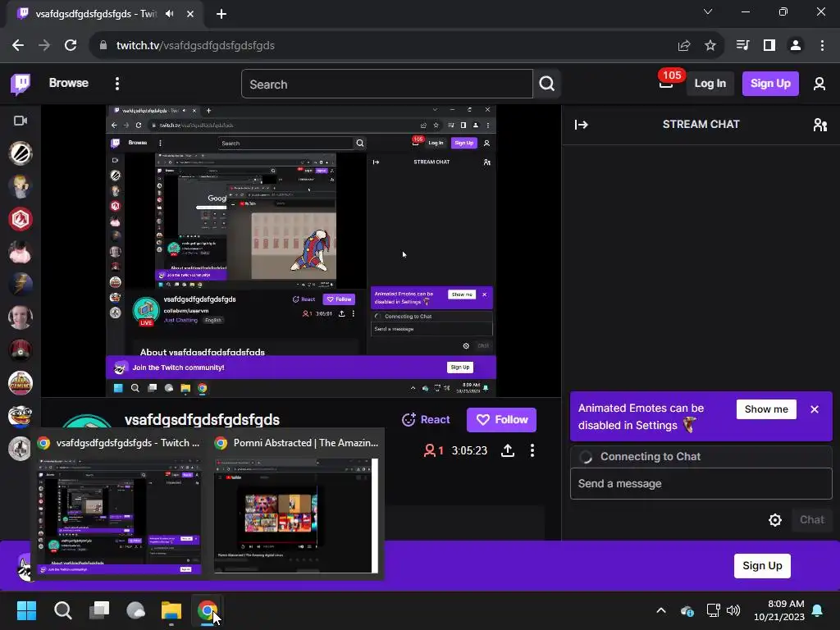This screenshot has width=840, height=630.
Task: Open the Windows Start menu
Action: pyautogui.click(x=26, y=610)
